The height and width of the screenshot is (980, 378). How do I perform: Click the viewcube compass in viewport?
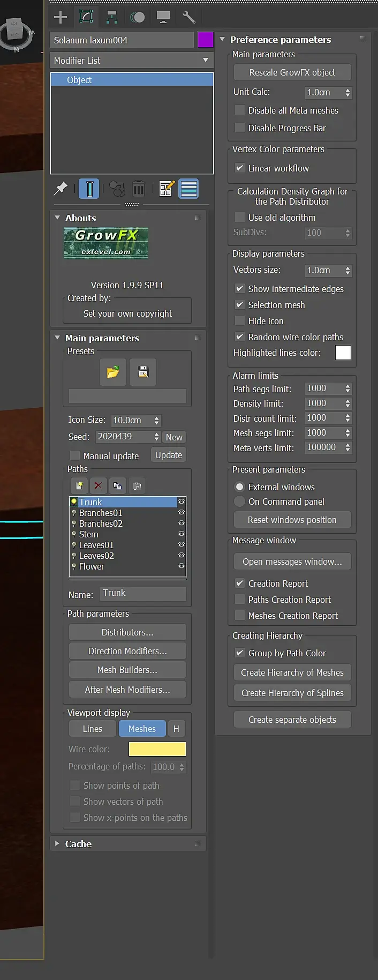[x=16, y=33]
